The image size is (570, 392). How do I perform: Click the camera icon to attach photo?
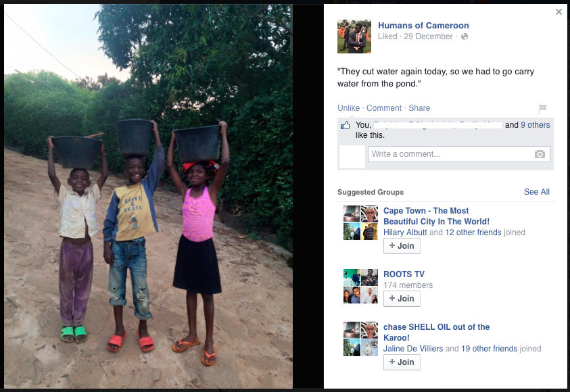tap(540, 154)
